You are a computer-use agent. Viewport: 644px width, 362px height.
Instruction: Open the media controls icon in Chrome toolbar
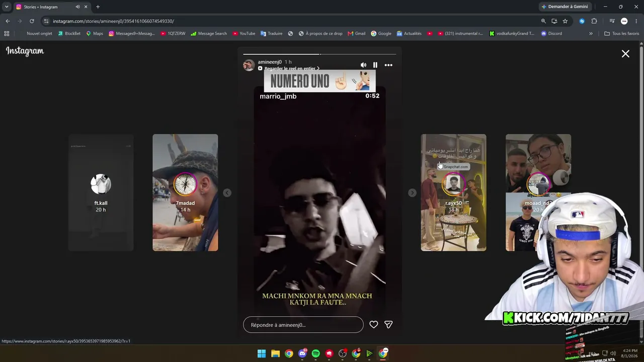612,21
